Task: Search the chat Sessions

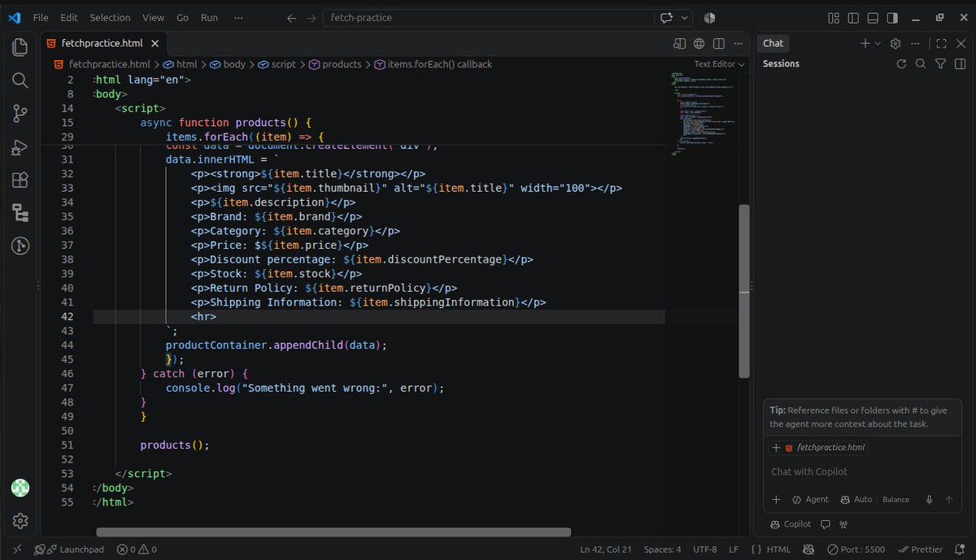Action: click(x=921, y=63)
